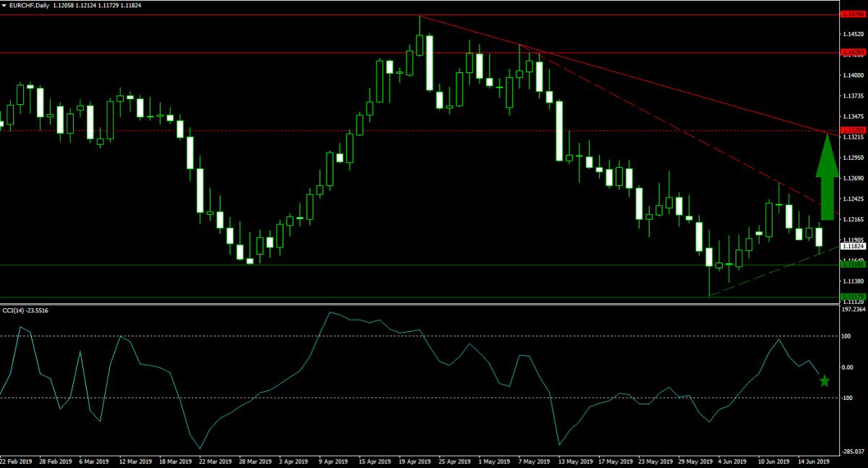
Task: Click the CCI 100 level scale value
Action: pos(846,336)
